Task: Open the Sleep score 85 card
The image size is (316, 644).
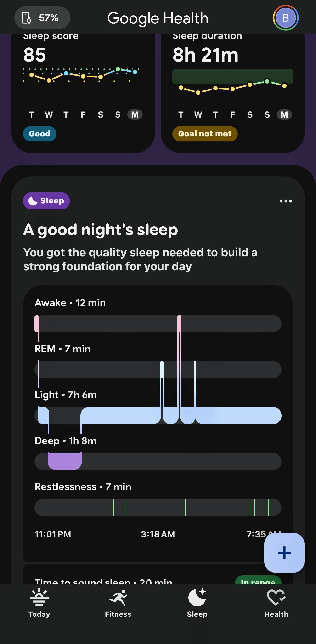Action: 83,93
